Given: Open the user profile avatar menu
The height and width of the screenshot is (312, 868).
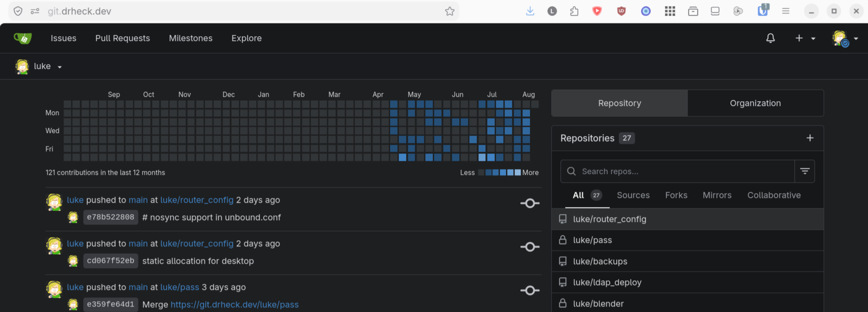Looking at the screenshot, I should click(844, 38).
